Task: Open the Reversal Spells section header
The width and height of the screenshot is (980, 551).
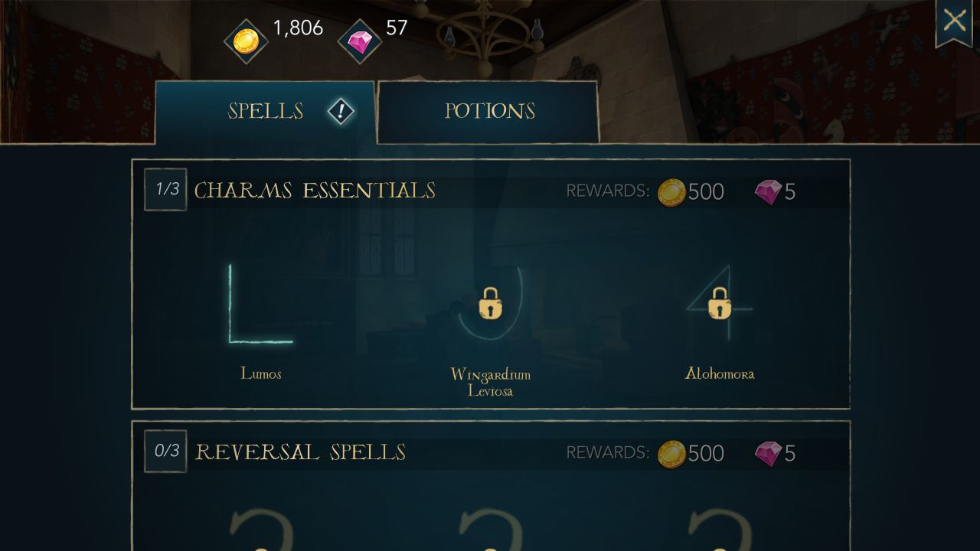Action: [x=300, y=452]
